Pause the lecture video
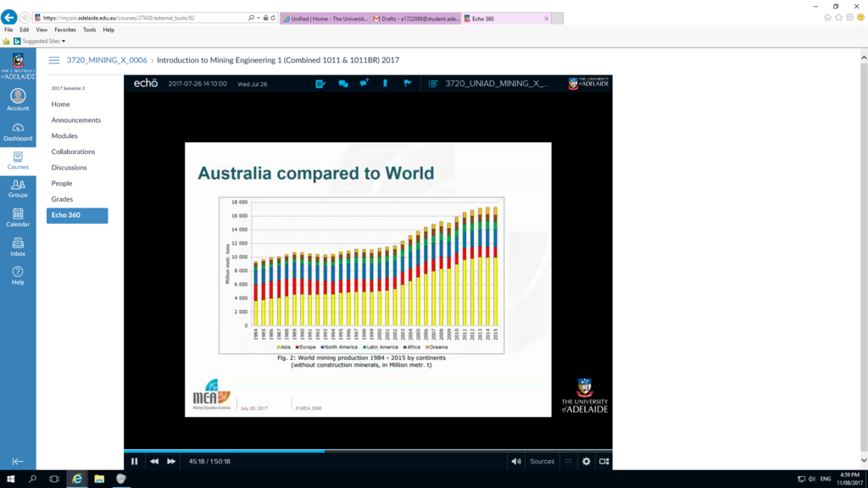Screen dimensions: 868x488 pos(135,461)
